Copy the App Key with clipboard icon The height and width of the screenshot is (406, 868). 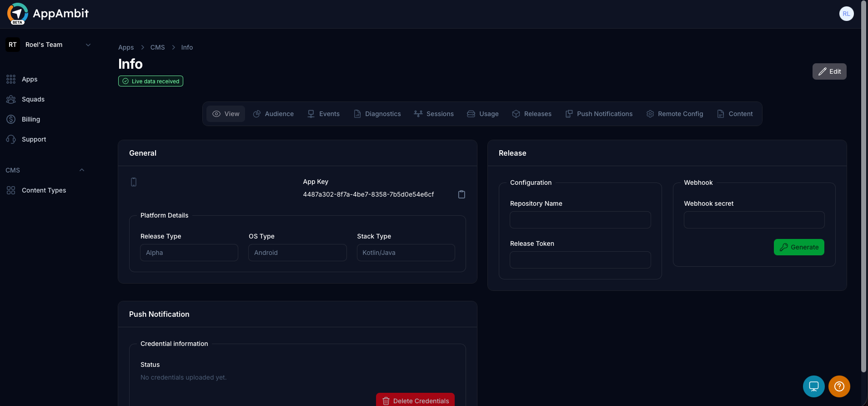462,194
